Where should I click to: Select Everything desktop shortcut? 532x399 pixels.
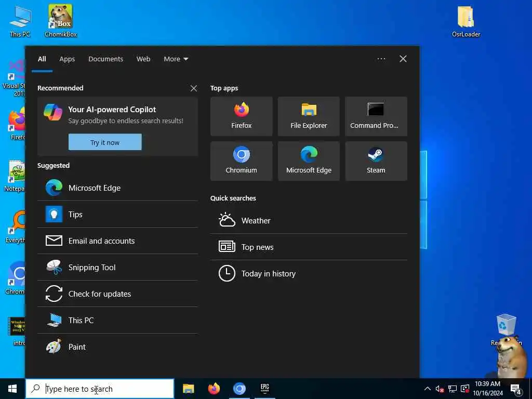[x=16, y=227]
